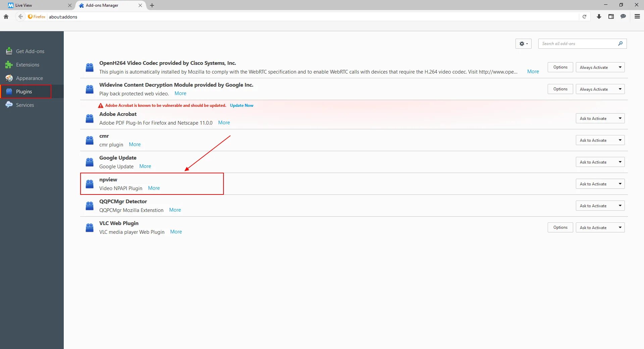Open the Get Add-ons section
This screenshot has width=644, height=349.
point(32,51)
